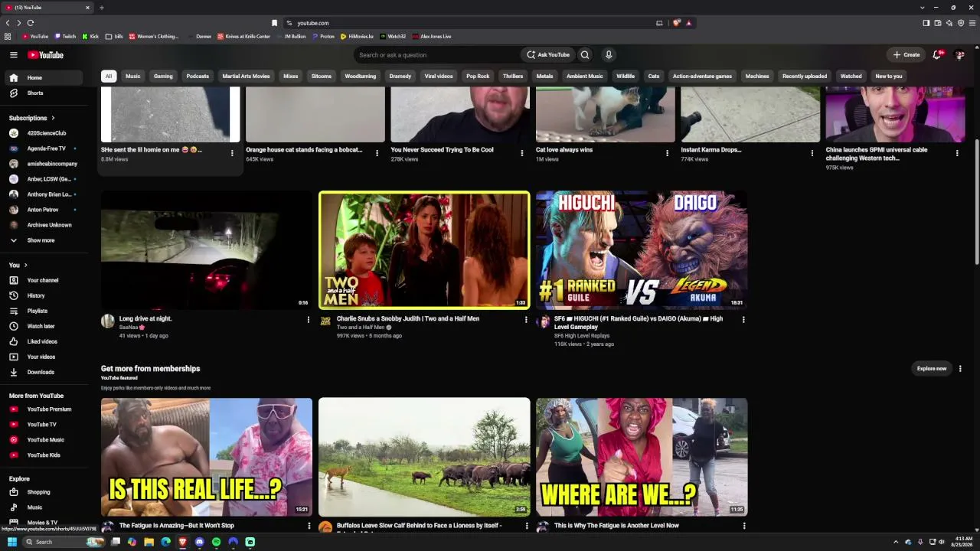Click the Ask YouTube button
Viewport: 980px width, 551px height.
[548, 55]
